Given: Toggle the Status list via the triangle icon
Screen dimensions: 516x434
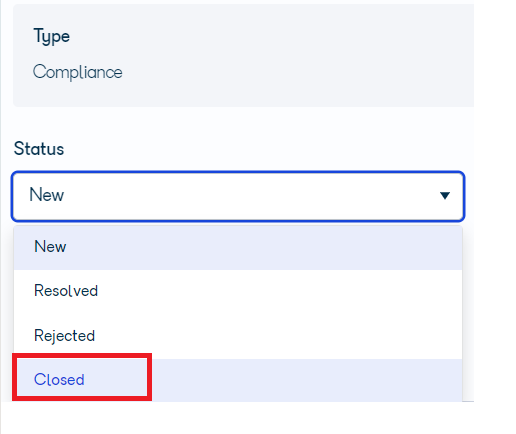Looking at the screenshot, I should [x=445, y=195].
